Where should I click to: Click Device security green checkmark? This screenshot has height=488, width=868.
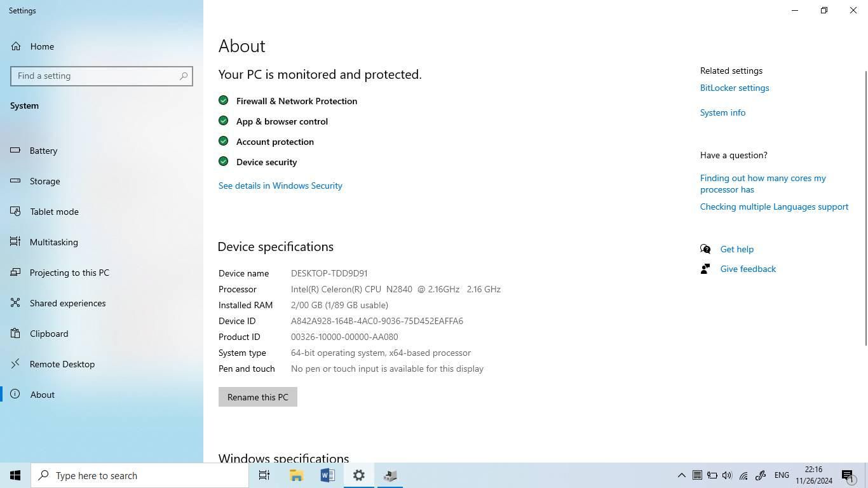223,161
